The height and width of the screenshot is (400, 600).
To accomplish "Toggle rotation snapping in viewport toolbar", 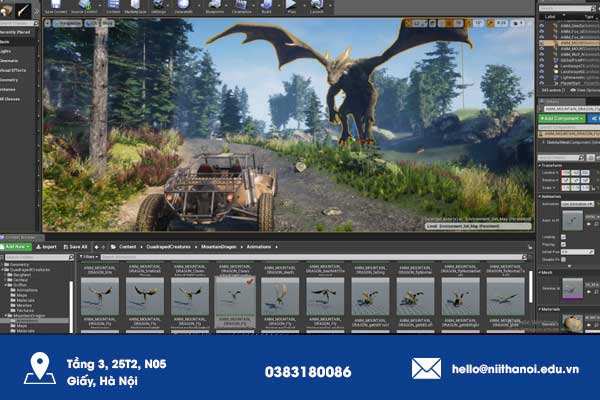I will (469, 23).
